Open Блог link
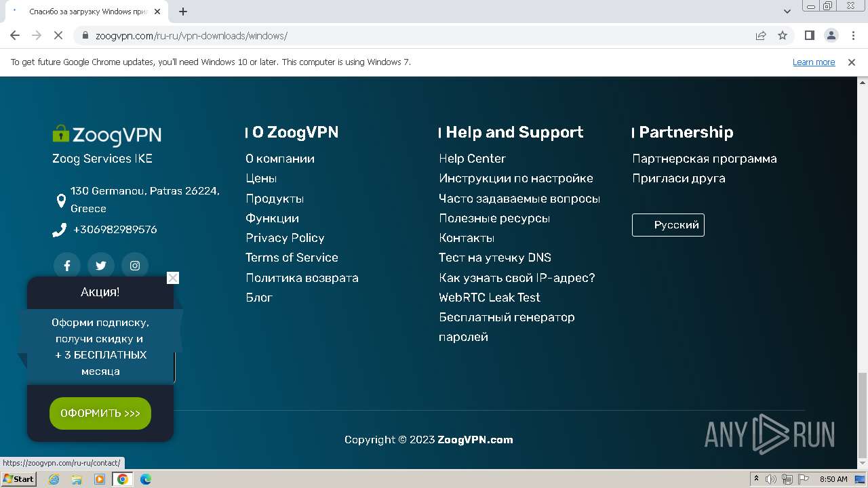Viewport: 868px width, 488px height. pos(259,298)
